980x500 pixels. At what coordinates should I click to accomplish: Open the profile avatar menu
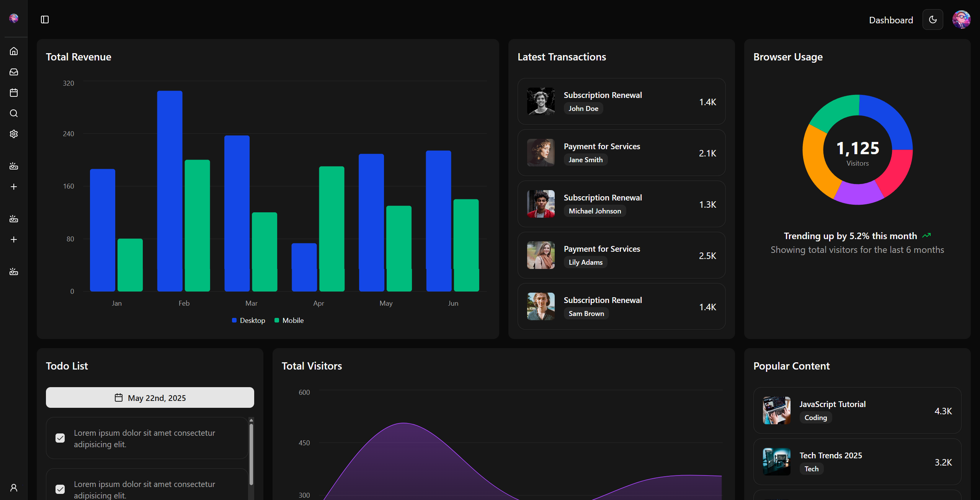tap(962, 20)
